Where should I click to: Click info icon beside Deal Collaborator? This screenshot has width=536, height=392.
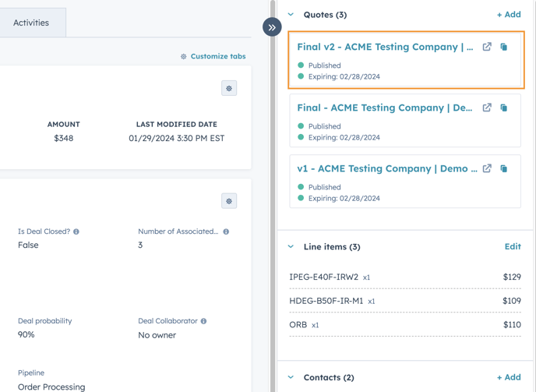pyautogui.click(x=203, y=321)
